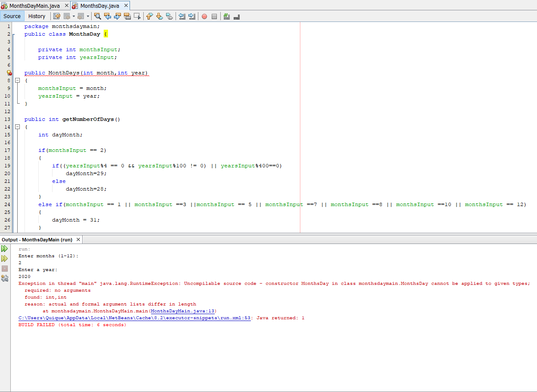Switch editor to History view

[x=37, y=16]
